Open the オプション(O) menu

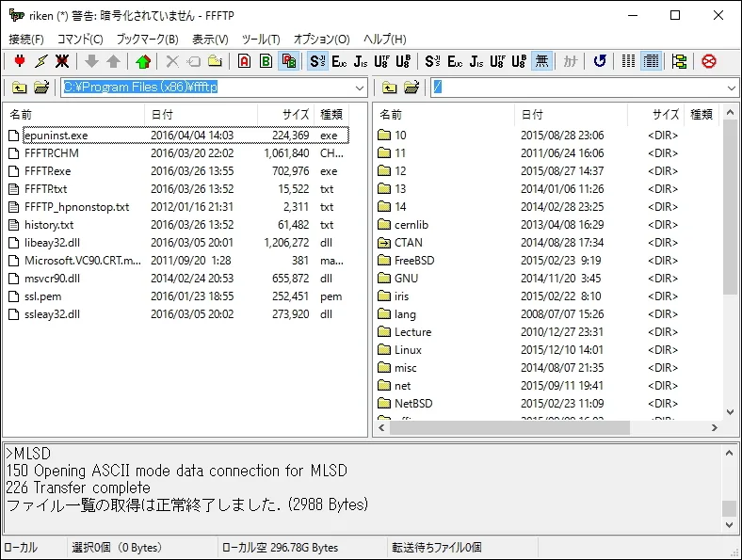(321, 40)
